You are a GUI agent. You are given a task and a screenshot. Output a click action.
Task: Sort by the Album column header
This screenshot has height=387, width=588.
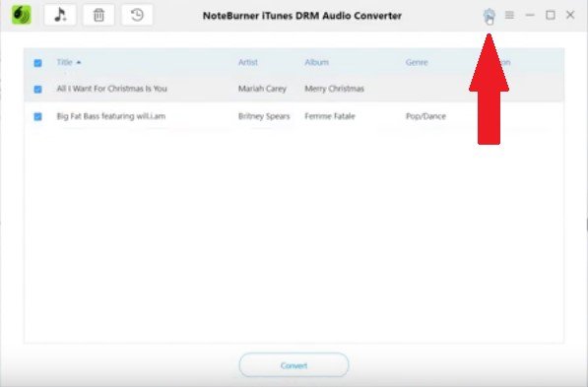pyautogui.click(x=316, y=62)
